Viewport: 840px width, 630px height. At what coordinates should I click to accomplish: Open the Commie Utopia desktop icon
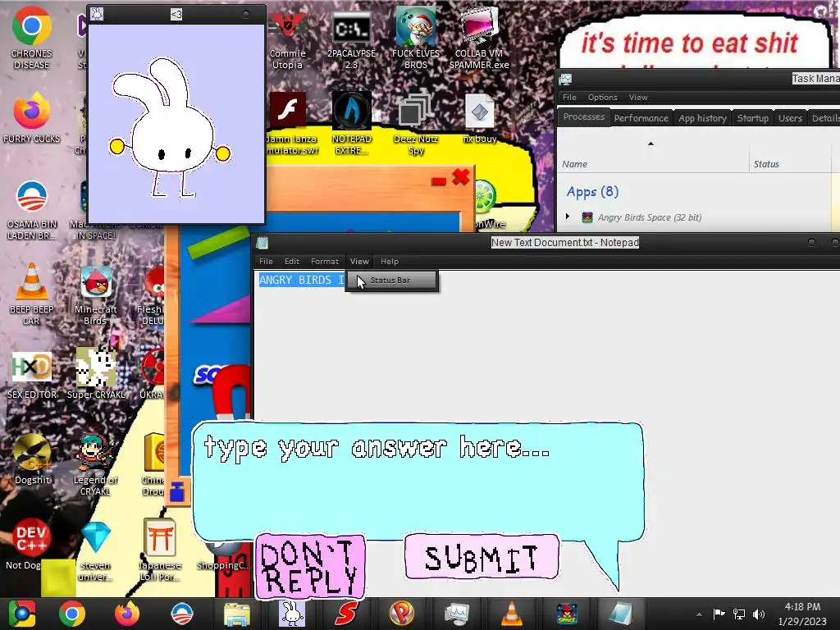coord(288,40)
